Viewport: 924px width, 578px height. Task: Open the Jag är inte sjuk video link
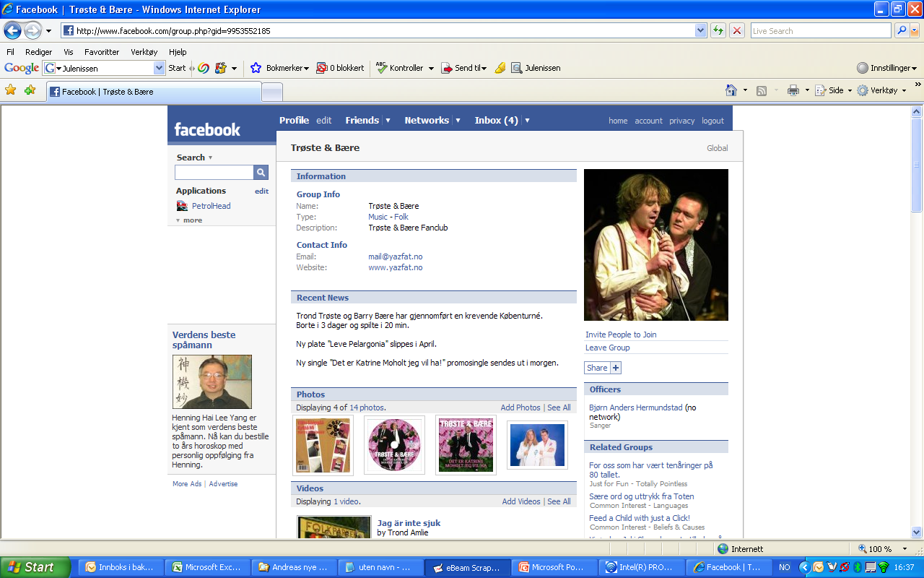409,523
